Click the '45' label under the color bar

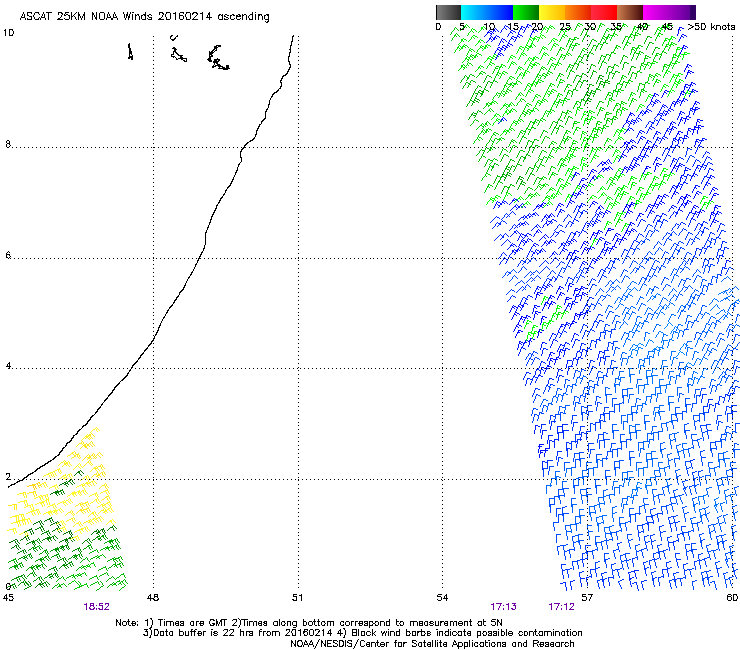point(667,26)
